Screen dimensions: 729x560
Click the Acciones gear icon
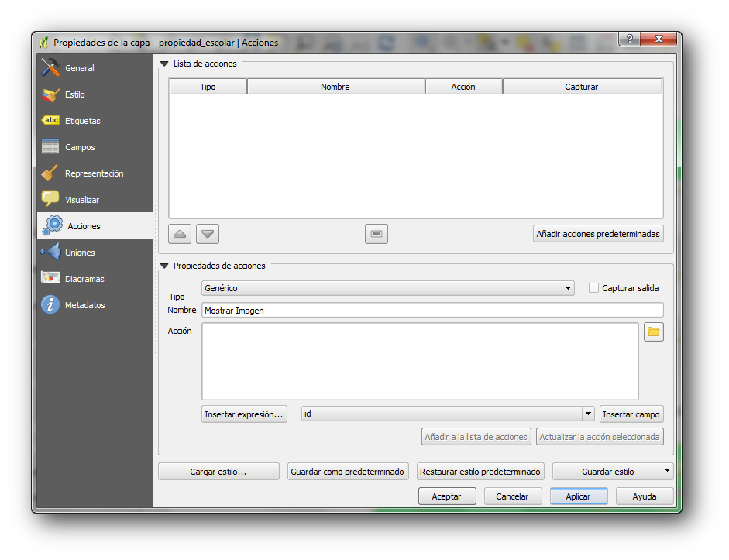click(53, 225)
